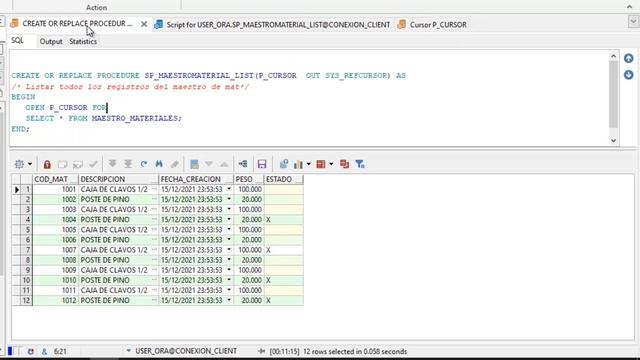Switch to Script for USER_ORA.SP_MAESTROMATERIAL_LIST tab
This screenshot has width=640, height=360.
coord(273,24)
